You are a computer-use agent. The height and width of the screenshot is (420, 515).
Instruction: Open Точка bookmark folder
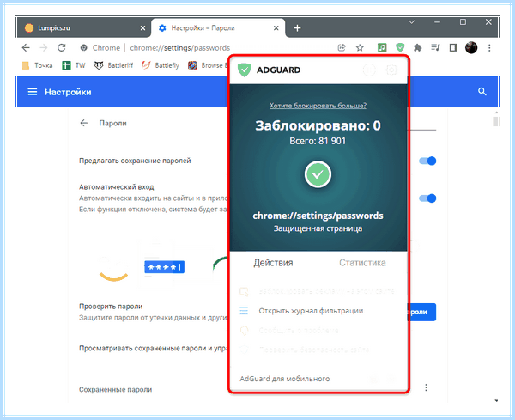(38, 65)
